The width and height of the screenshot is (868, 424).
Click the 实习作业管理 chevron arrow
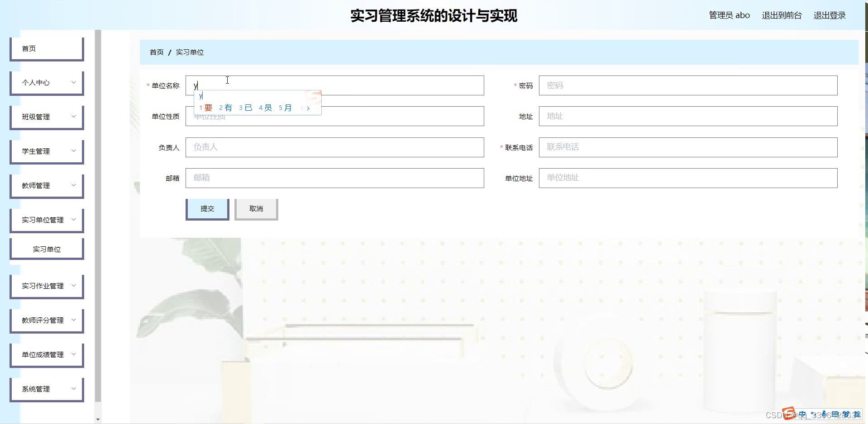pyautogui.click(x=74, y=286)
